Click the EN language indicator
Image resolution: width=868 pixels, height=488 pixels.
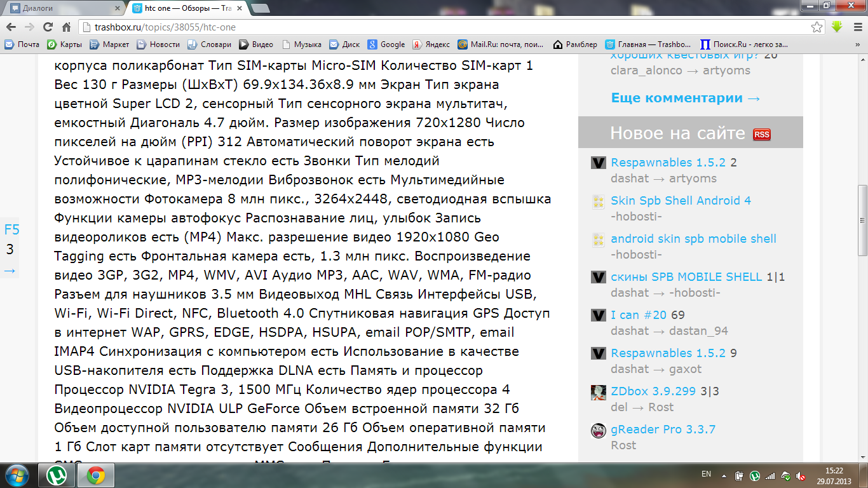[706, 475]
